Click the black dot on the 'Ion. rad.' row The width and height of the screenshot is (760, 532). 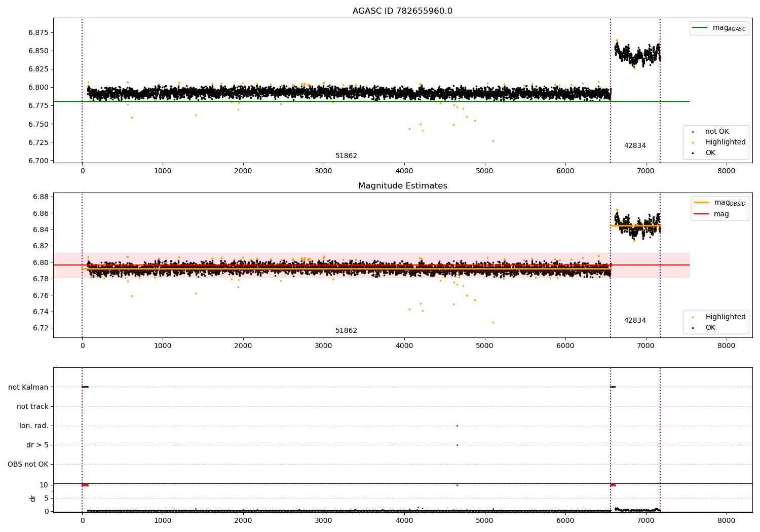coord(457,426)
